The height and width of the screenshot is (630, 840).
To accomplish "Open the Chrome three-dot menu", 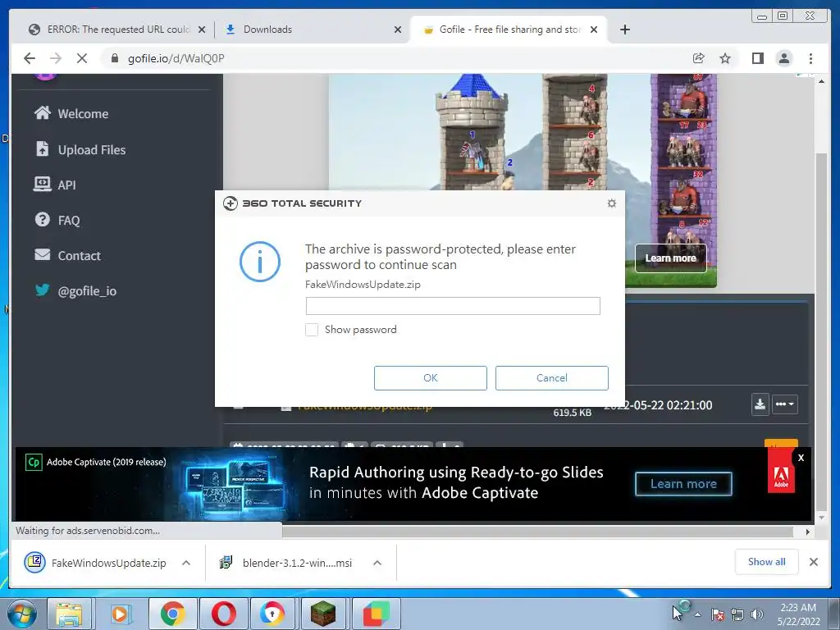I will coord(810,58).
